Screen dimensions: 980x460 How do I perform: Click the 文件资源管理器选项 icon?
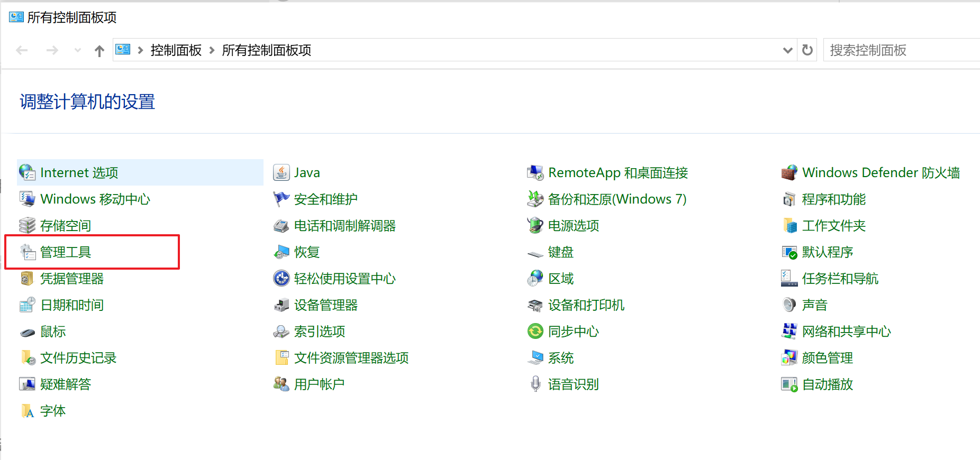pos(281,358)
